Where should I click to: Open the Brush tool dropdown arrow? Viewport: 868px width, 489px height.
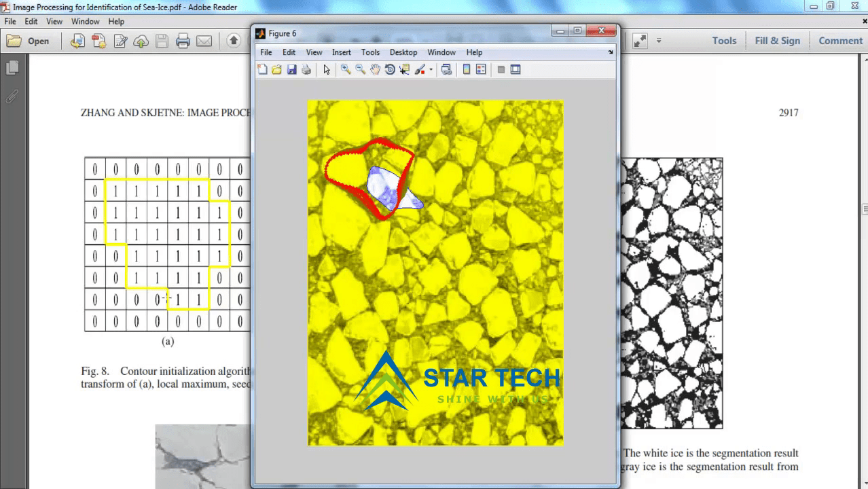coord(430,69)
